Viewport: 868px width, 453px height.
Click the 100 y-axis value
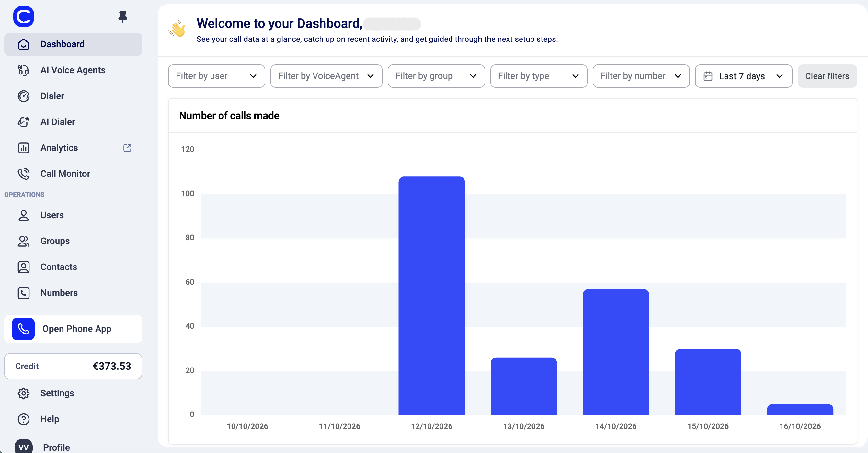point(188,194)
